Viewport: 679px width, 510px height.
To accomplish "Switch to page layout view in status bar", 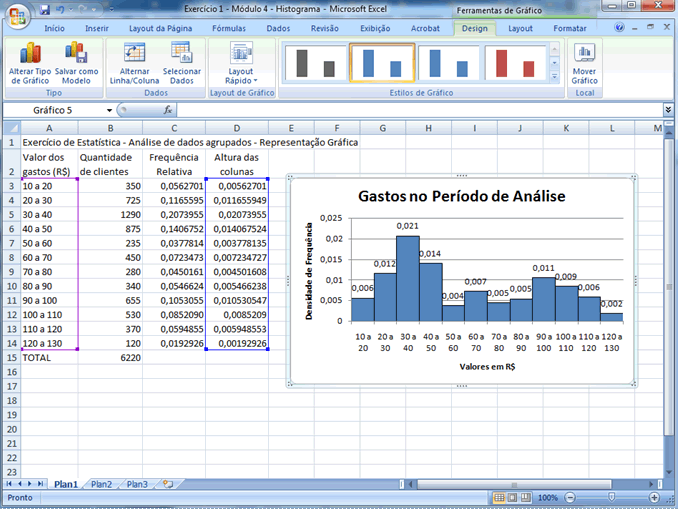I will (x=513, y=497).
